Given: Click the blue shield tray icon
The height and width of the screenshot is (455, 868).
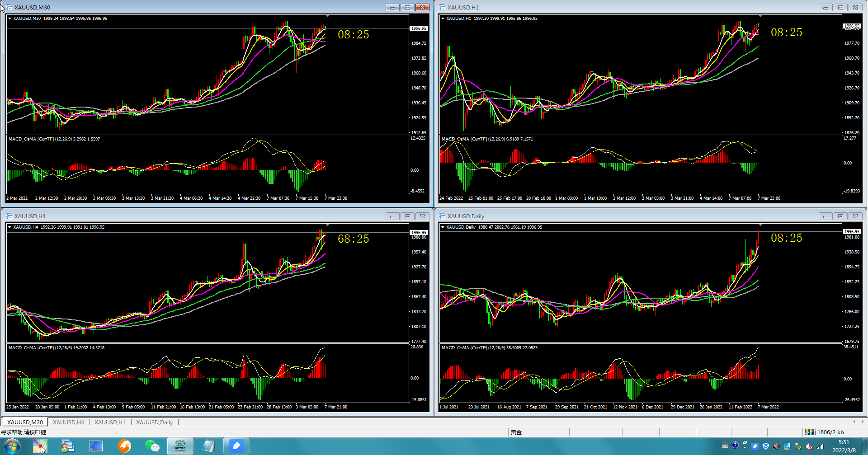Looking at the screenshot, I should coord(766,446).
